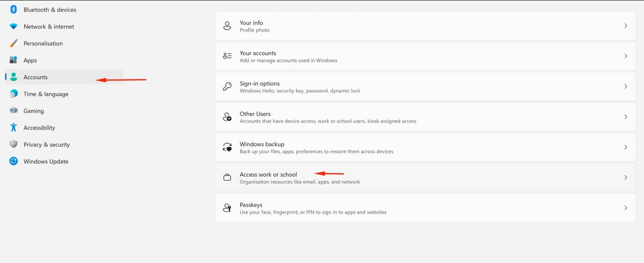This screenshot has height=263, width=644.
Task: Click 'Accounts that have device access' description
Action: pos(328,121)
